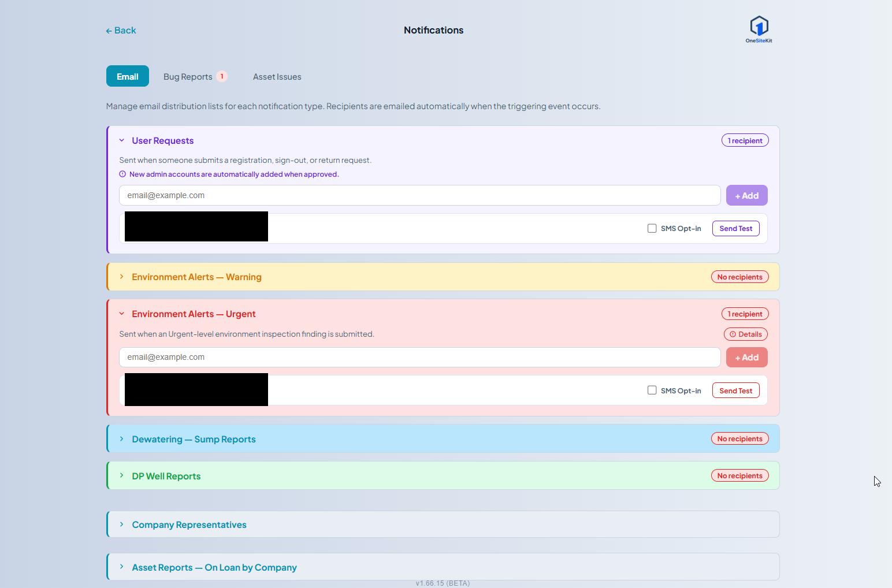The image size is (892, 588).
Task: Expand Environment Alerts — Warning chevron
Action: (122, 277)
